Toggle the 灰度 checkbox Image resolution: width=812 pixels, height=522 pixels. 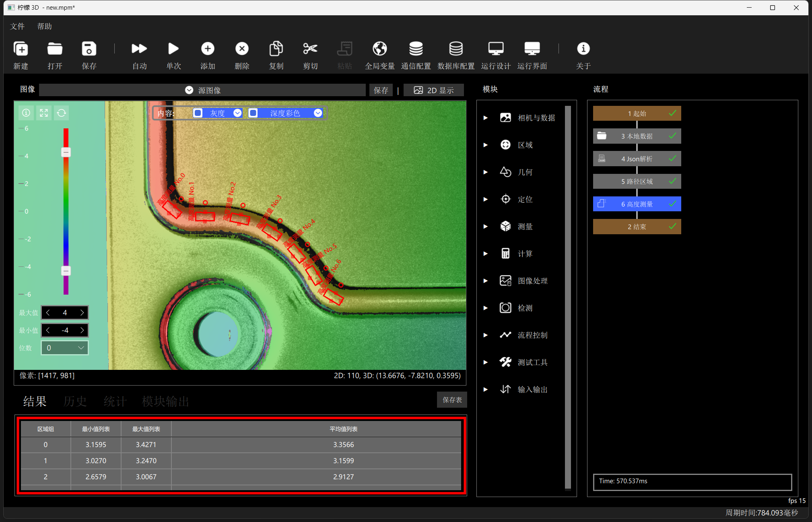(198, 113)
